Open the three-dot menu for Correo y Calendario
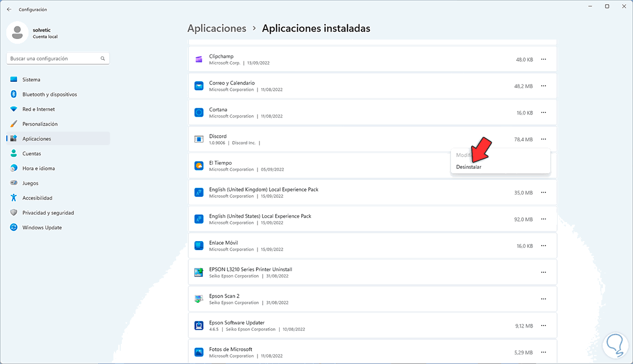 pos(543,86)
